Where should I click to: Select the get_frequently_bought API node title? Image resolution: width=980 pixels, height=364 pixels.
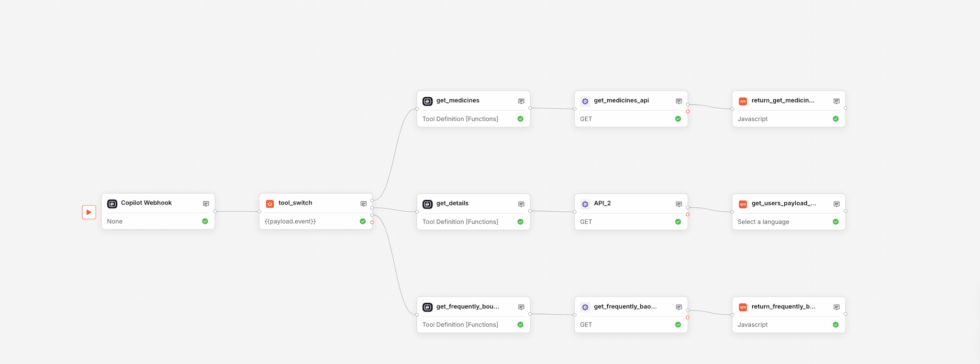(625, 307)
